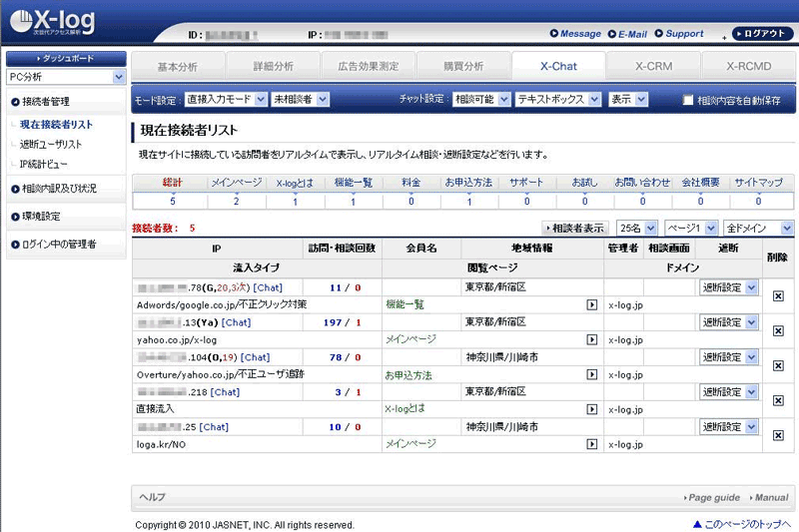Click arrow icon beside 機能一覧 page row
The image size is (799, 532).
coord(591,304)
